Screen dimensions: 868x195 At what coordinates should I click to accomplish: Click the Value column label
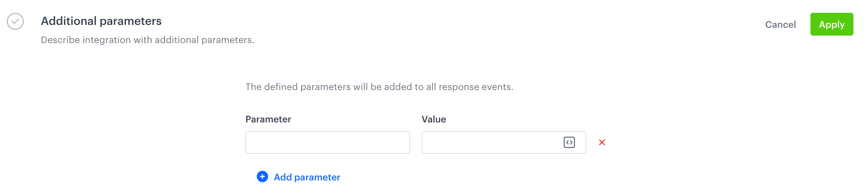tap(434, 119)
